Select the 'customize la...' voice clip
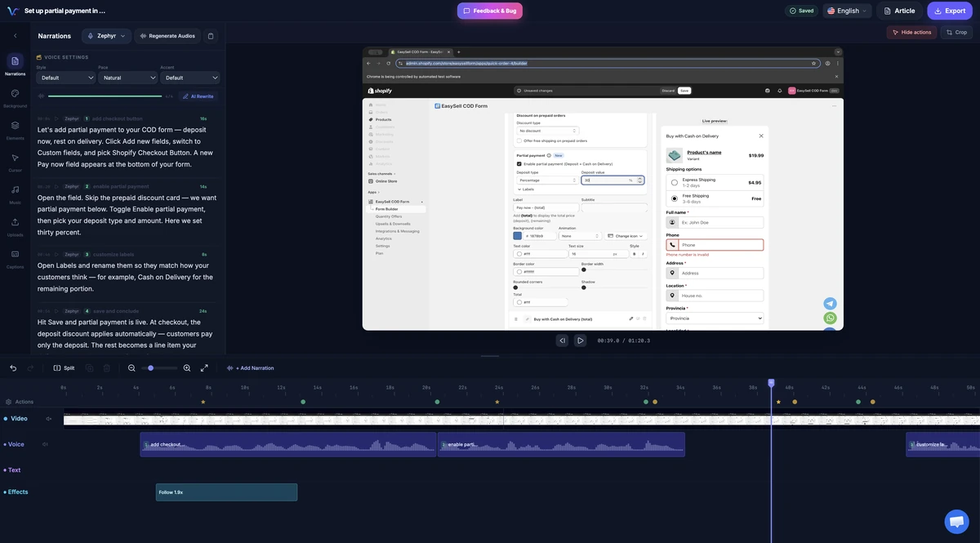 click(942, 444)
